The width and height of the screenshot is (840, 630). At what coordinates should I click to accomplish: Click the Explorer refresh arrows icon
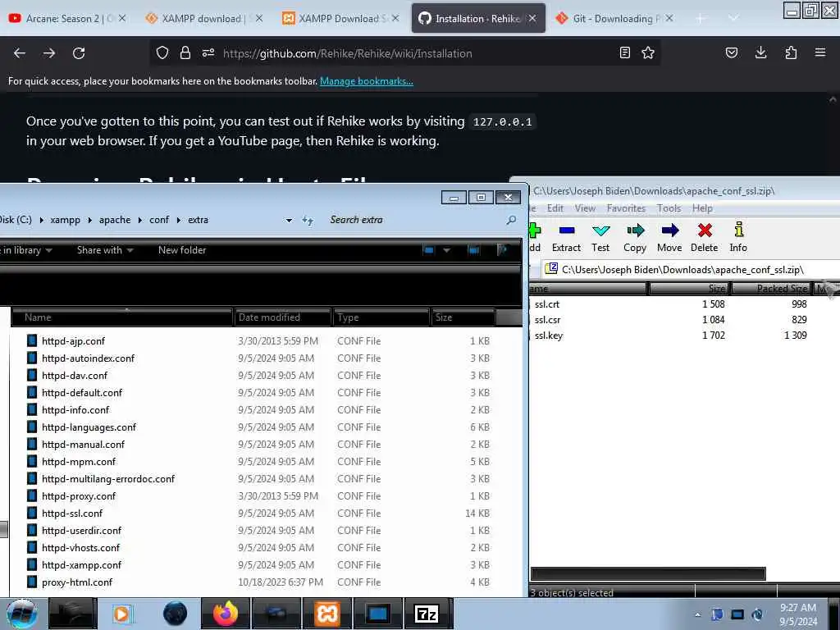[x=308, y=220]
